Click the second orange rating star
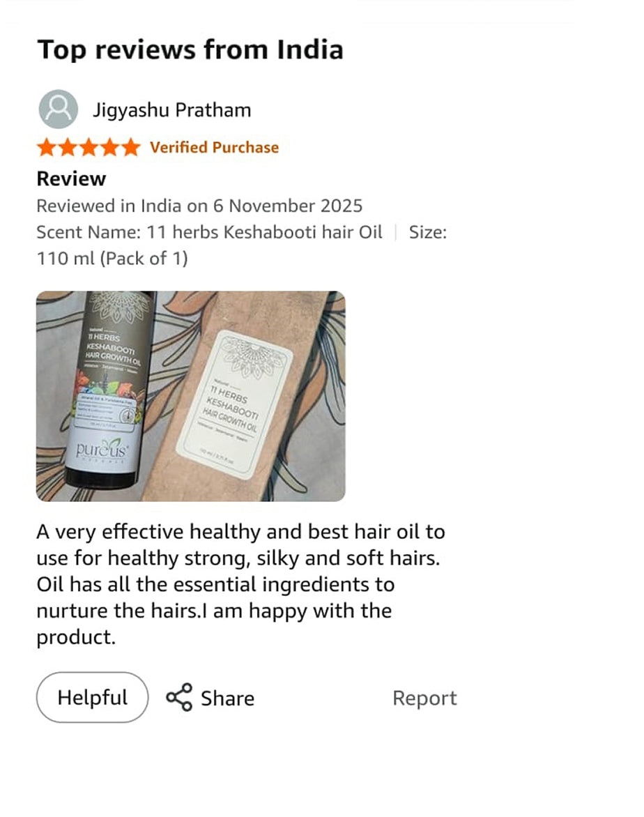Screen dimensions: 644x817 (68, 148)
